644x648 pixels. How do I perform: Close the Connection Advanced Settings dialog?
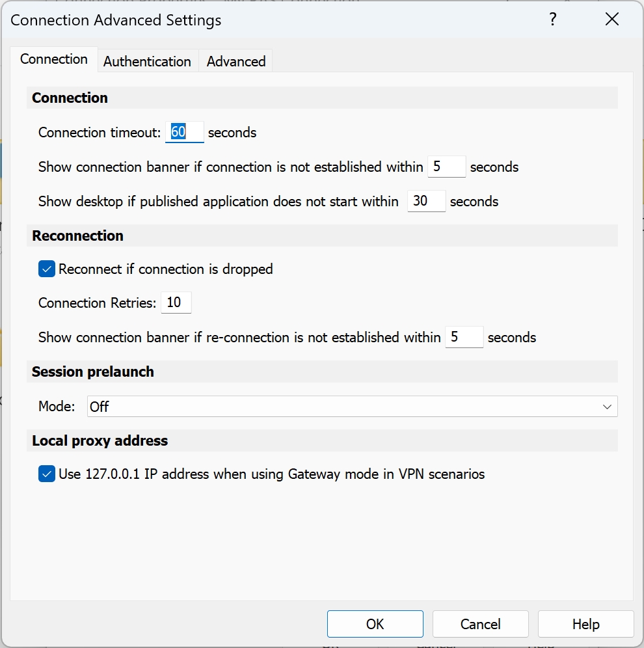pos(611,20)
